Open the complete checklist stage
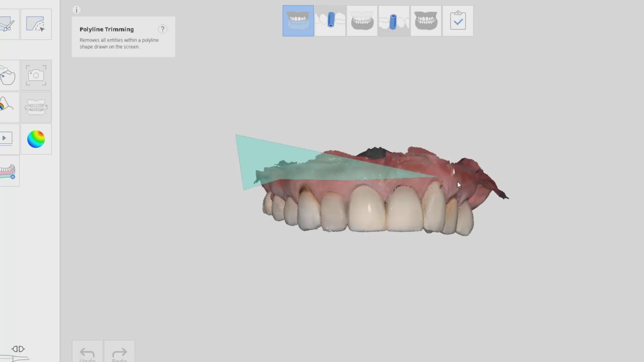The height and width of the screenshot is (362, 644). [458, 21]
